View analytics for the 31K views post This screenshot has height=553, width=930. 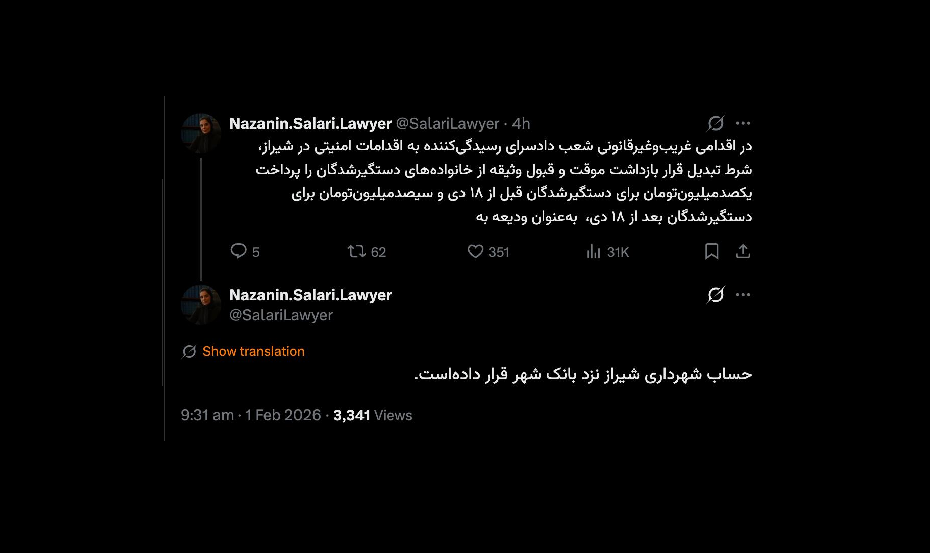click(594, 252)
